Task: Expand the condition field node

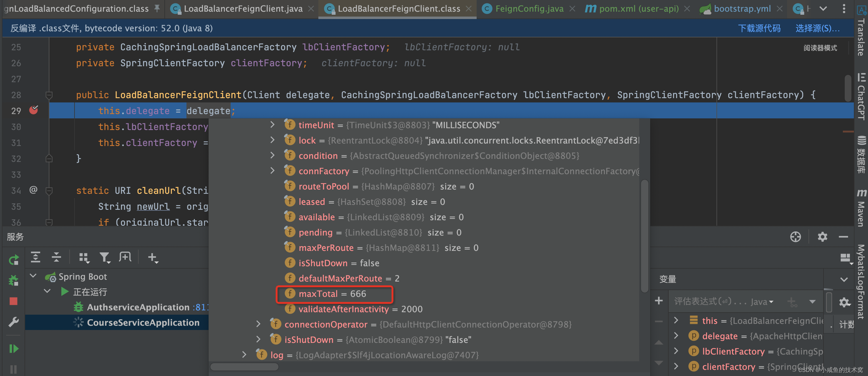Action: click(272, 155)
